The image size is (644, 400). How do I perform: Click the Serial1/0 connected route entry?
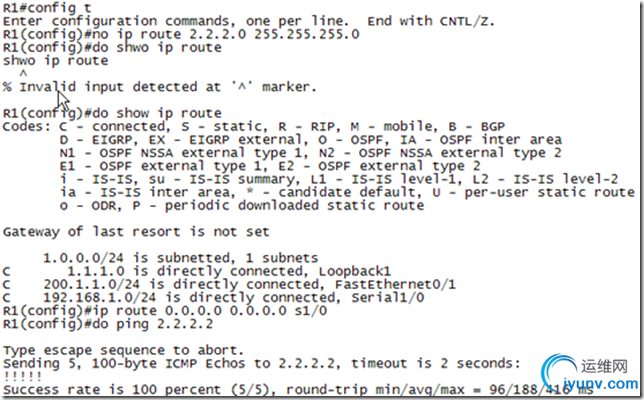coord(200,296)
